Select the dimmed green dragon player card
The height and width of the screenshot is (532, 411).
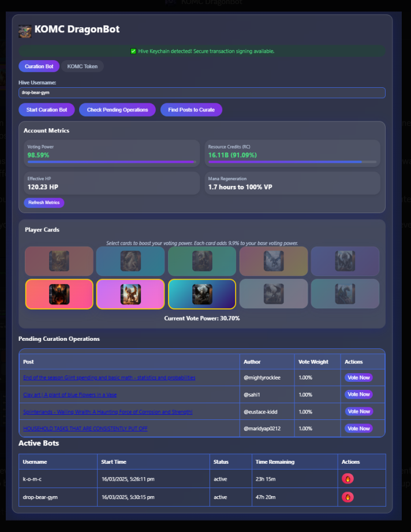[202, 261]
